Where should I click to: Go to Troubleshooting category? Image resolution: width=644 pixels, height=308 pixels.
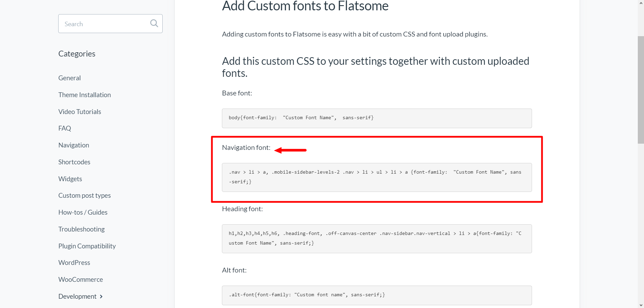pyautogui.click(x=82, y=229)
